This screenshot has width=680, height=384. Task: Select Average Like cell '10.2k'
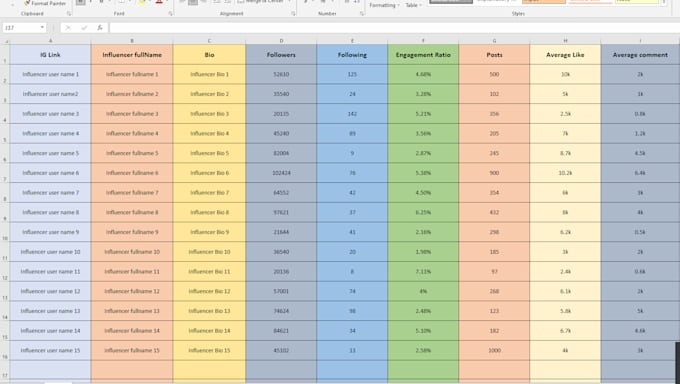(x=566, y=173)
